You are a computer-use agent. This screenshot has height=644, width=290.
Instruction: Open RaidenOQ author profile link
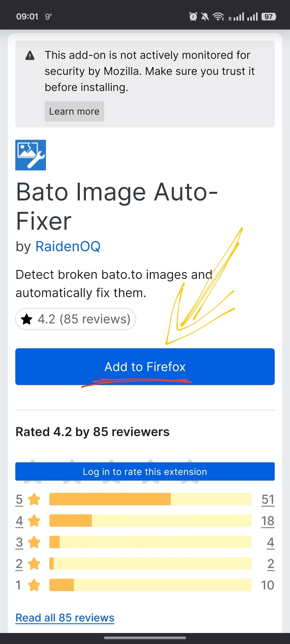[68, 246]
